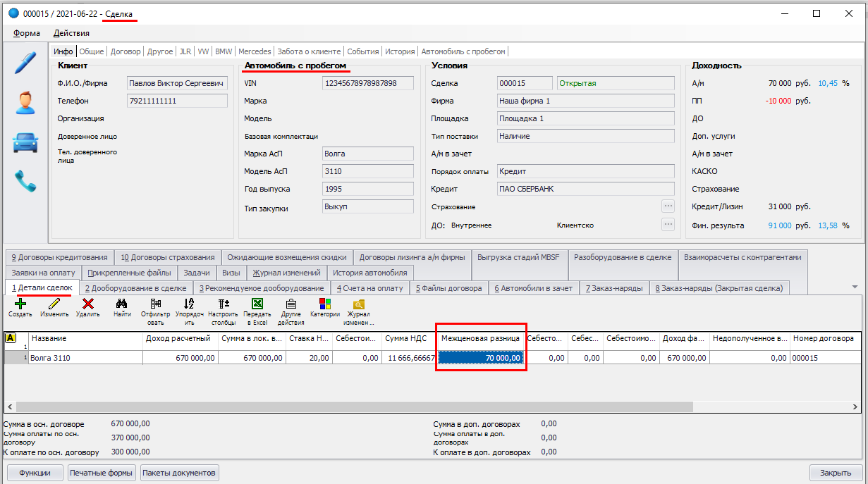The height and width of the screenshot is (484, 868).
Task: Click the blue car sidebar icon
Action: coord(25,142)
